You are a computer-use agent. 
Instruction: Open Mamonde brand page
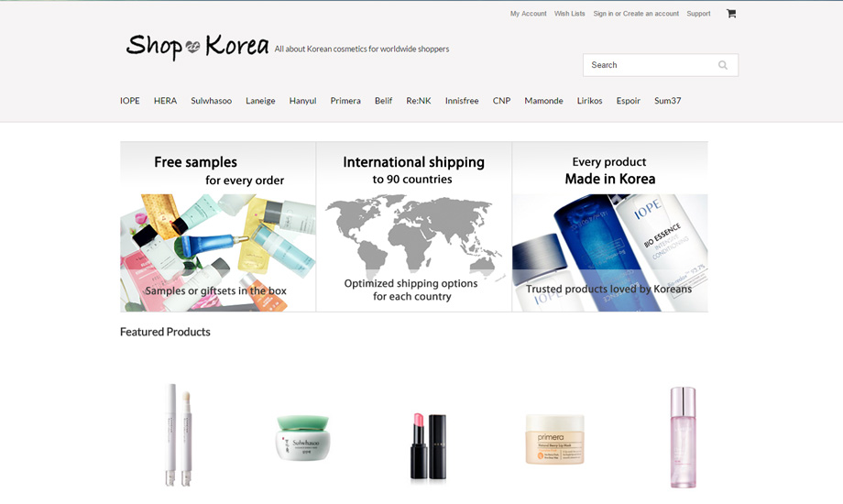coord(543,101)
